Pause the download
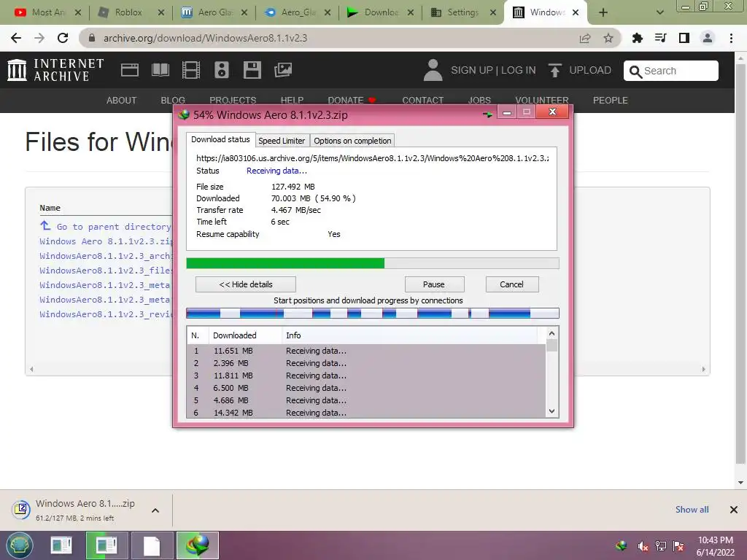The width and height of the screenshot is (747, 560). point(434,284)
